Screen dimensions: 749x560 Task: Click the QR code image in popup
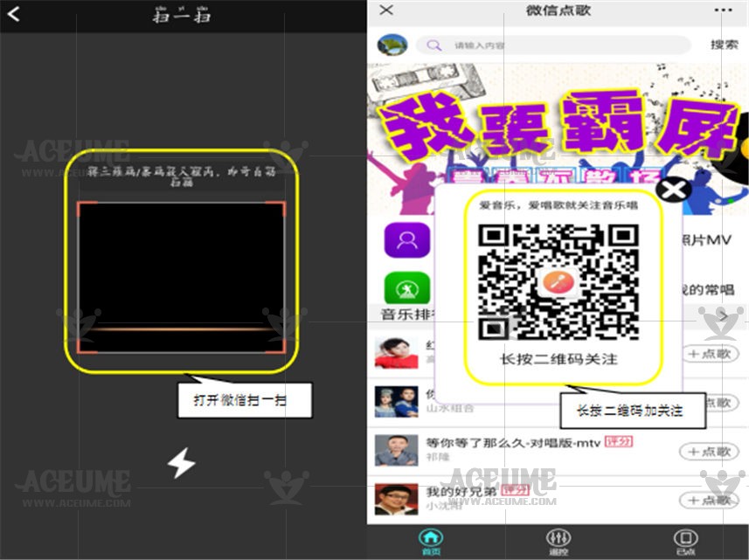558,281
